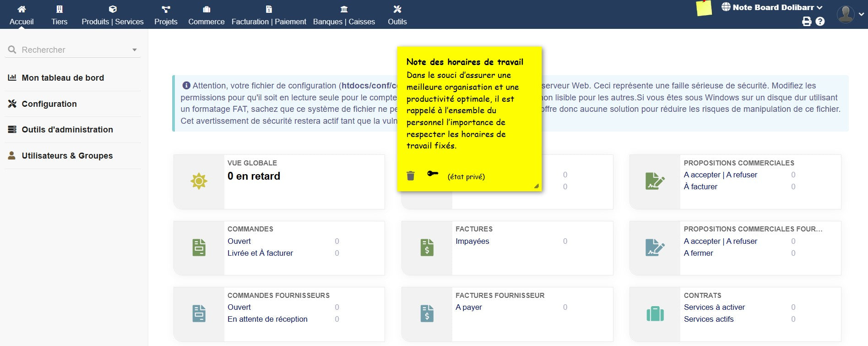868x346 pixels.
Task: Click the yellow sticky note icon in header
Action: point(704,8)
